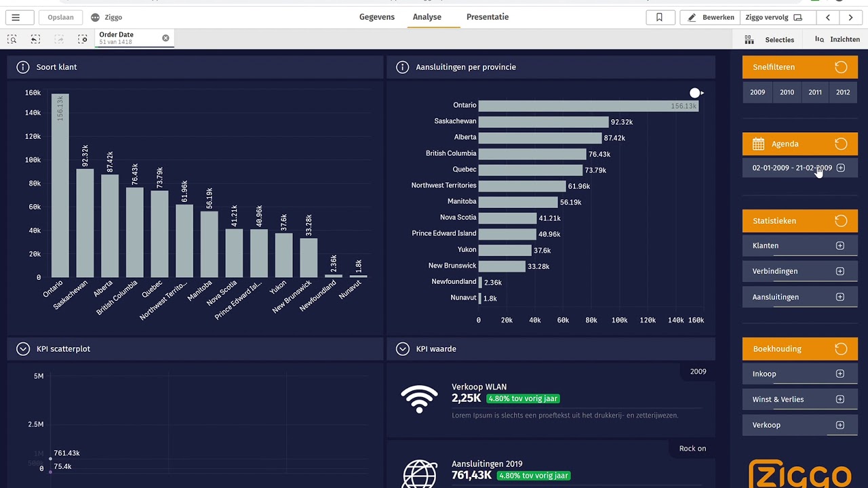Screen dimensions: 868x488
Task: Filter on year 2011
Action: pyautogui.click(x=815, y=92)
